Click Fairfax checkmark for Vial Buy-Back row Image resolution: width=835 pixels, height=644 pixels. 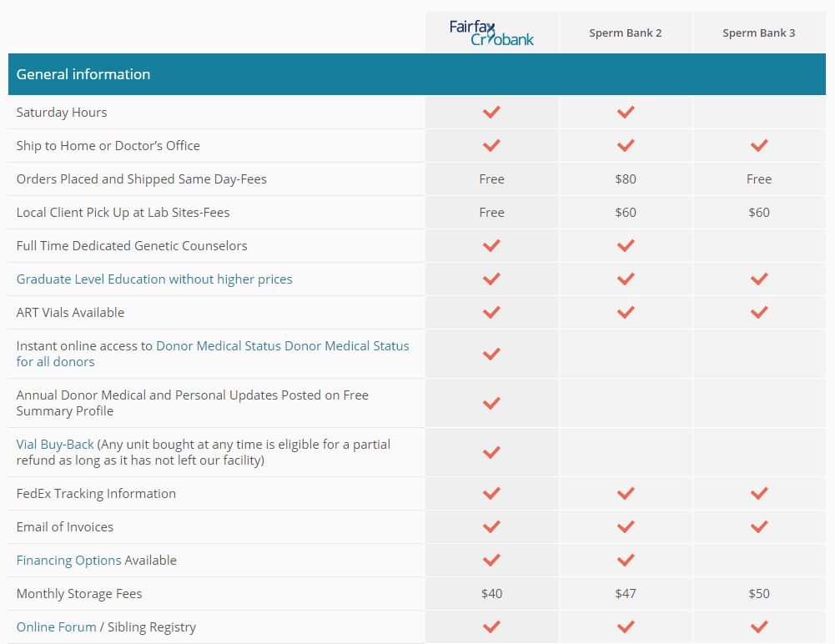coord(491,452)
